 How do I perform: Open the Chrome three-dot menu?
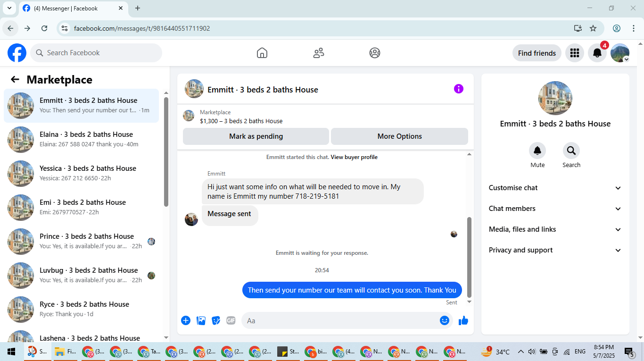tap(633, 28)
